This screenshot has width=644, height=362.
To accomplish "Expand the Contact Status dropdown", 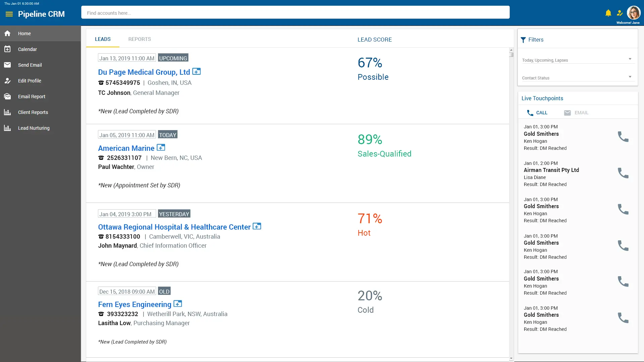I will tap(576, 77).
